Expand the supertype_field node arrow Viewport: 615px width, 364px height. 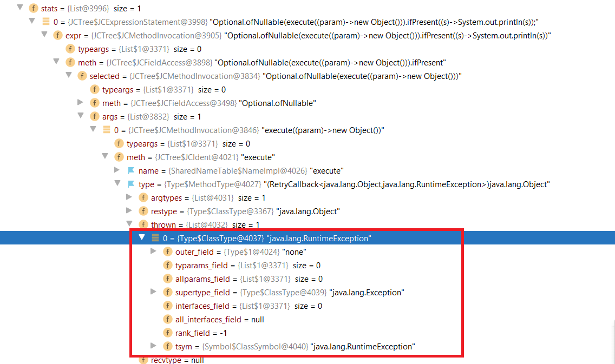pos(153,292)
